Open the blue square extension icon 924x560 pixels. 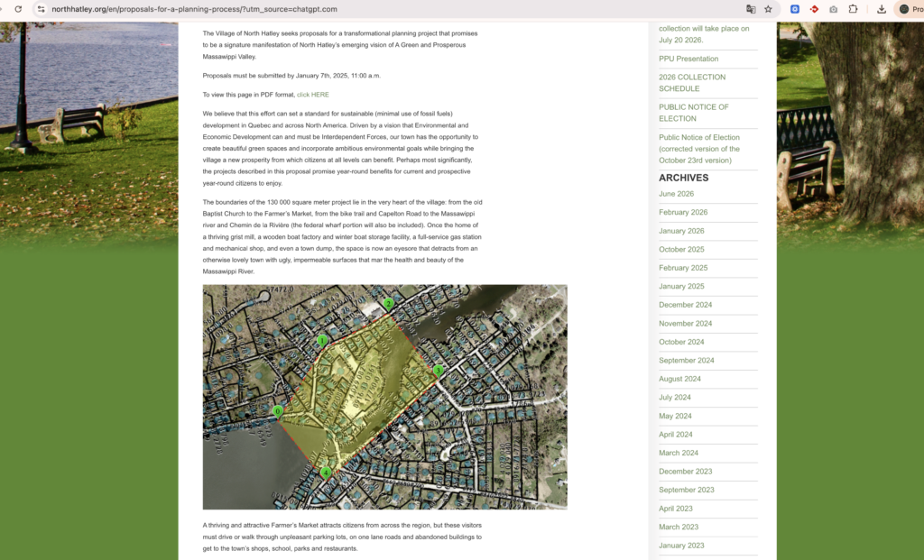pos(795,9)
